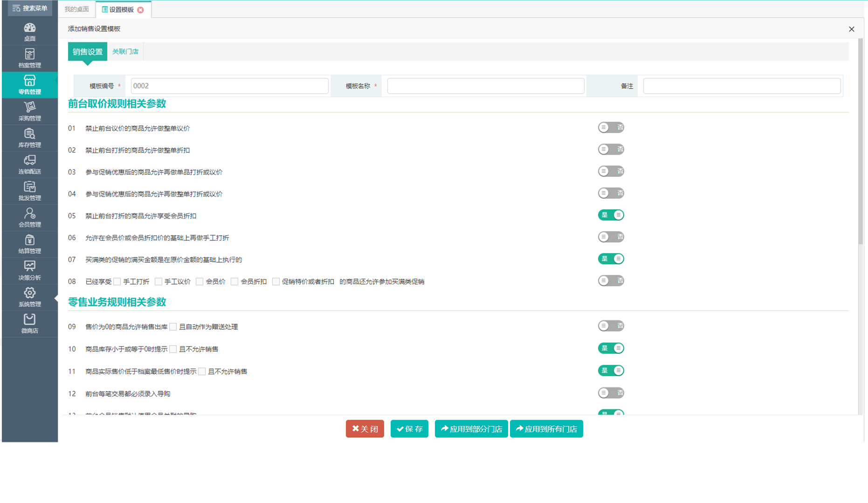Open 系统管理 sidebar icon

[x=29, y=297]
